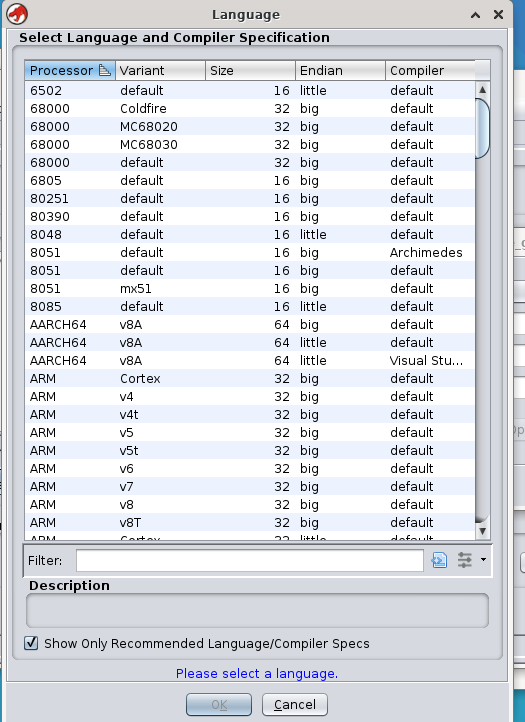The image size is (525, 722).
Task: Select the 6805 processor row
Action: point(250,180)
